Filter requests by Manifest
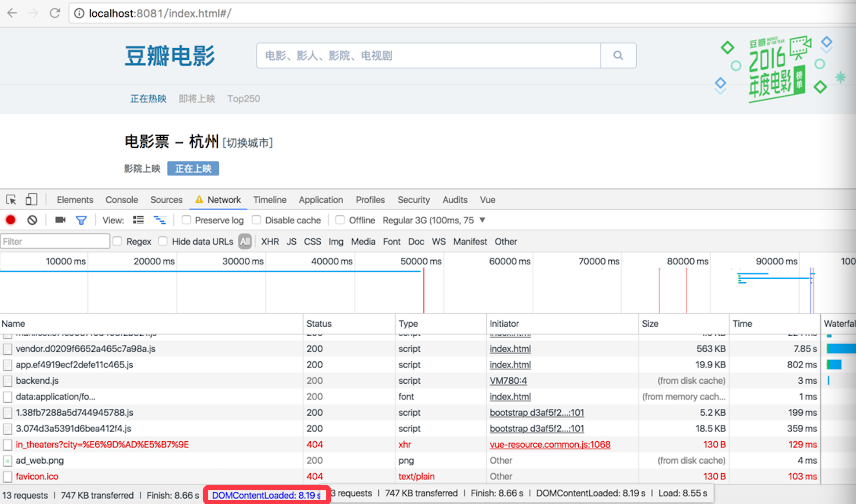The width and height of the screenshot is (856, 504). 470,241
